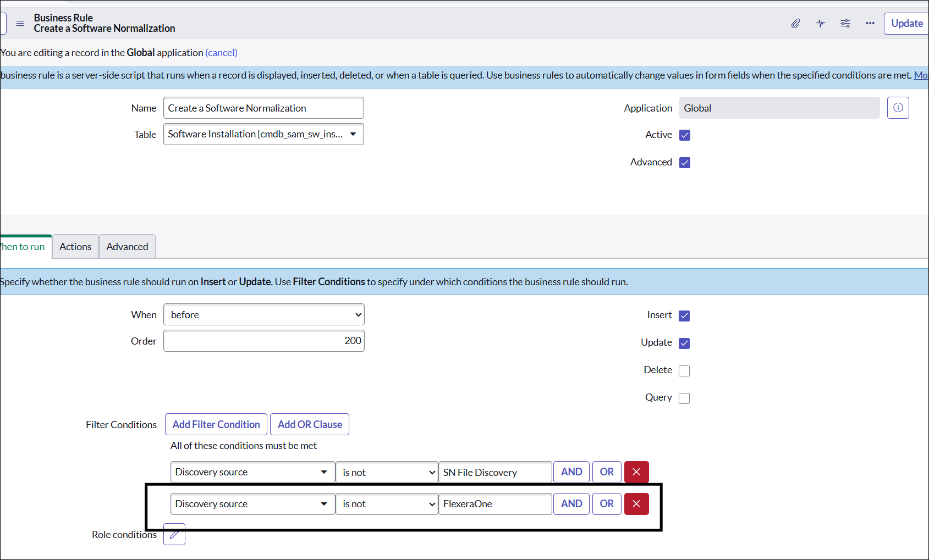Click AND button on FlexeraOne row

(571, 504)
